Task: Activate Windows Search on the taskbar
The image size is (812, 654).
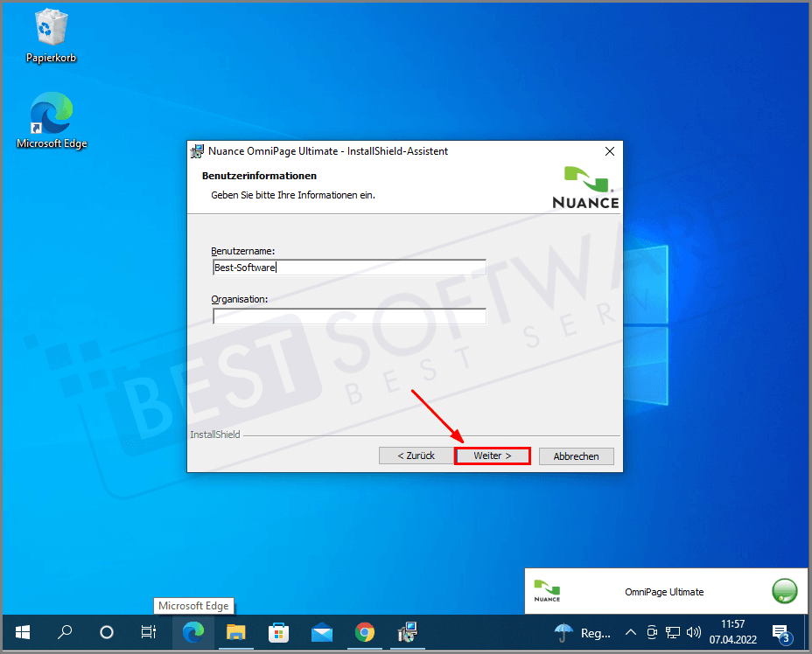Action: [x=65, y=632]
